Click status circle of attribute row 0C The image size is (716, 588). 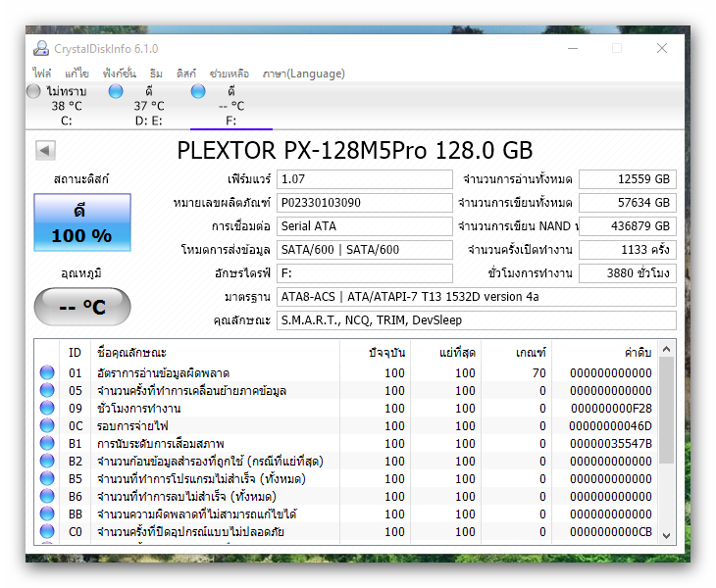coord(47,425)
